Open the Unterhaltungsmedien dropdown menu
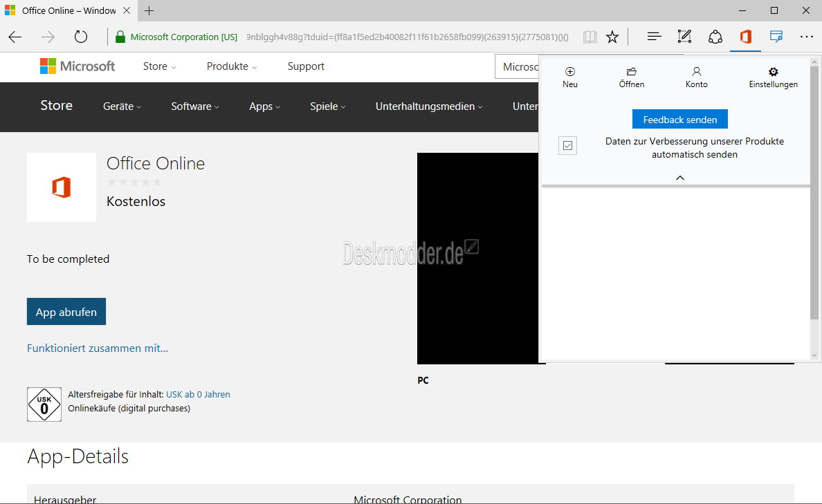The width and height of the screenshot is (822, 504). (x=429, y=106)
